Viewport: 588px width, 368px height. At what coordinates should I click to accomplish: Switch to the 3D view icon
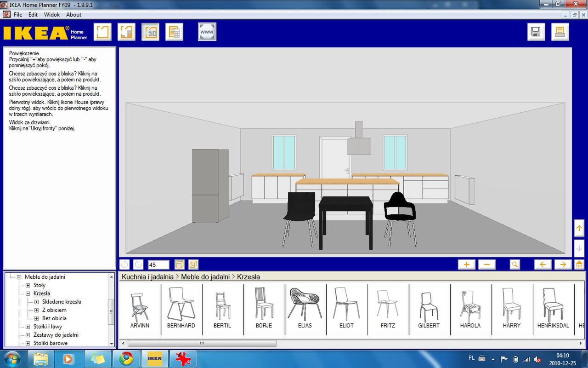[x=150, y=32]
